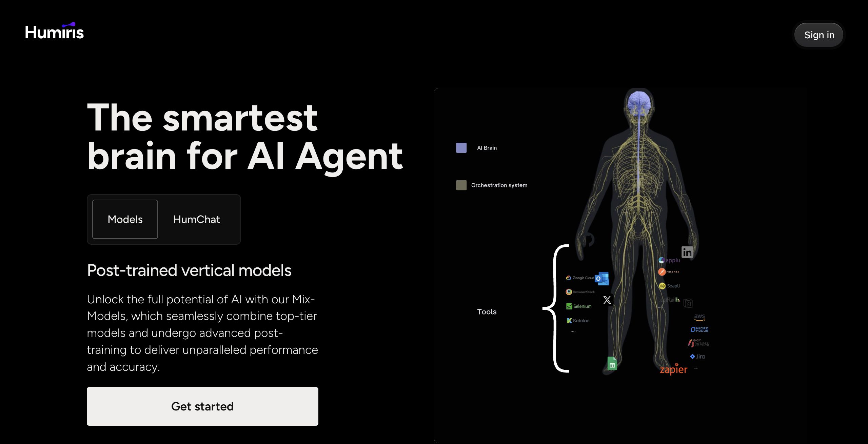Click the X (Twitter) icon
868x444 pixels.
607,300
